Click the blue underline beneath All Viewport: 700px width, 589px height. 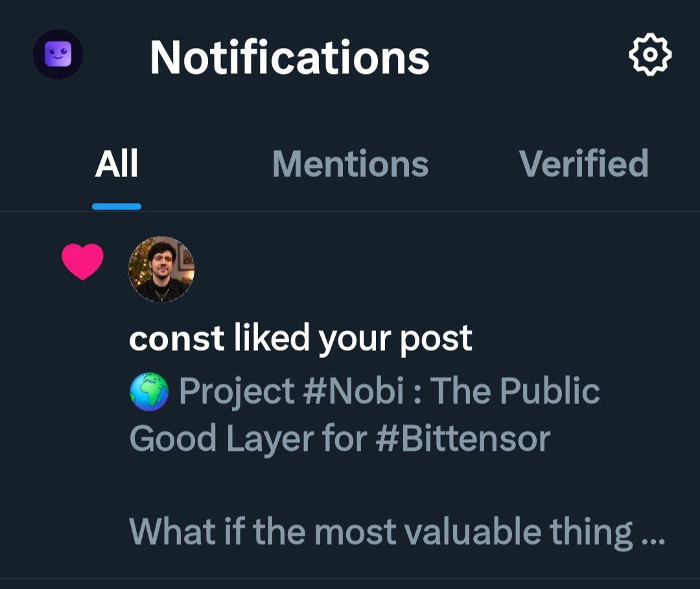[117, 206]
